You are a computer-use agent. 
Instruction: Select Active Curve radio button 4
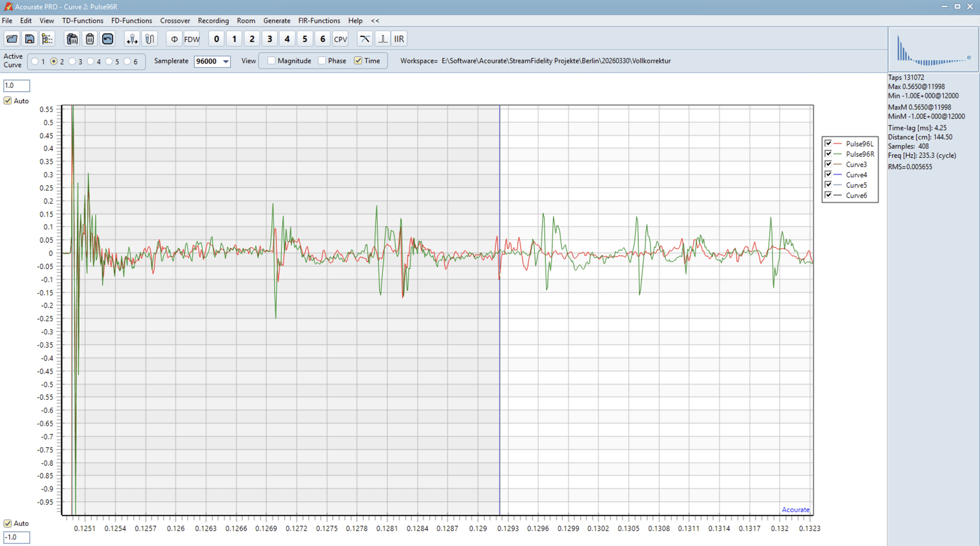[91, 61]
